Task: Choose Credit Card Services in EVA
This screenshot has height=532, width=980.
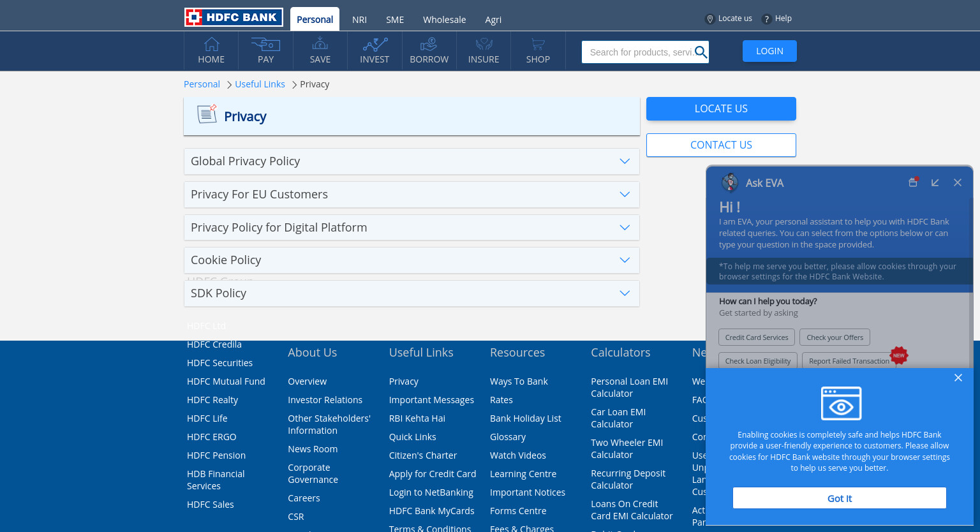Action: [757, 337]
